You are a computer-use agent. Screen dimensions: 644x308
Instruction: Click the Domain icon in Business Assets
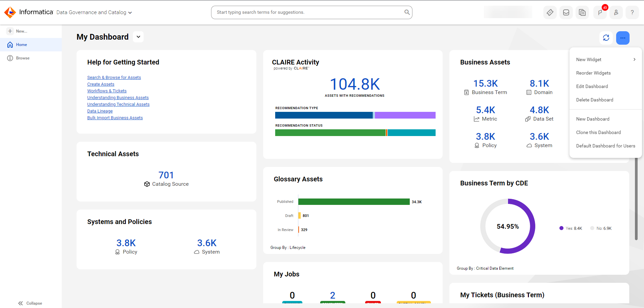(x=529, y=92)
